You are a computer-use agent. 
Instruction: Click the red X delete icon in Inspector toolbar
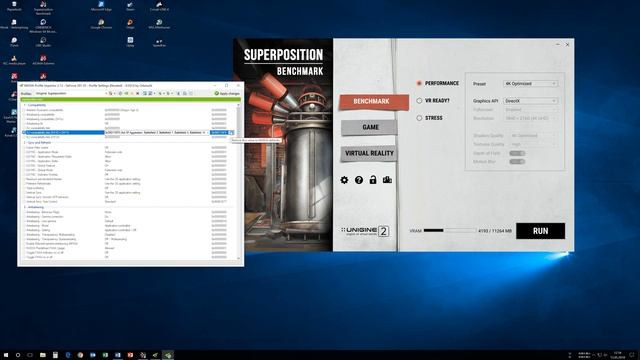[x=138, y=93]
